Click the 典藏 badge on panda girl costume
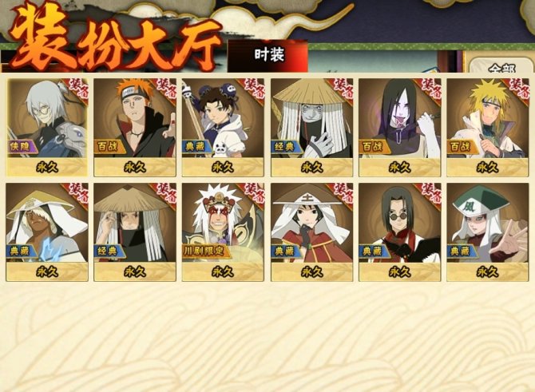The image size is (535, 392). tap(195, 147)
